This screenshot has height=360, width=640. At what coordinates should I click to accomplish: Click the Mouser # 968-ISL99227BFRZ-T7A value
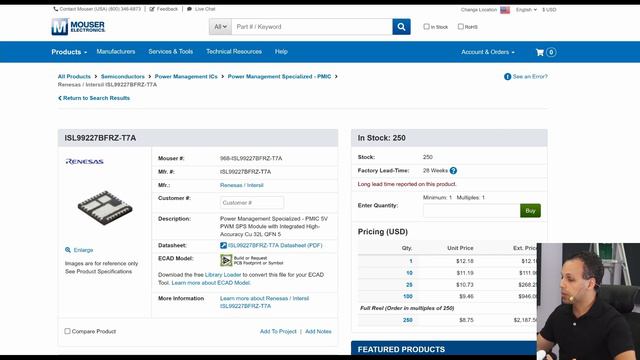(x=251, y=158)
